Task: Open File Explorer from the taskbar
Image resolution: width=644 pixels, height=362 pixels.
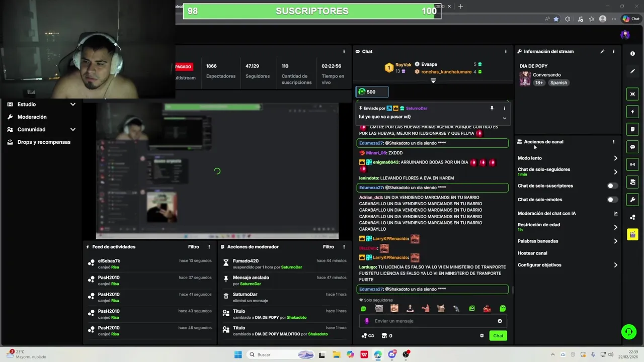Action: click(336, 354)
